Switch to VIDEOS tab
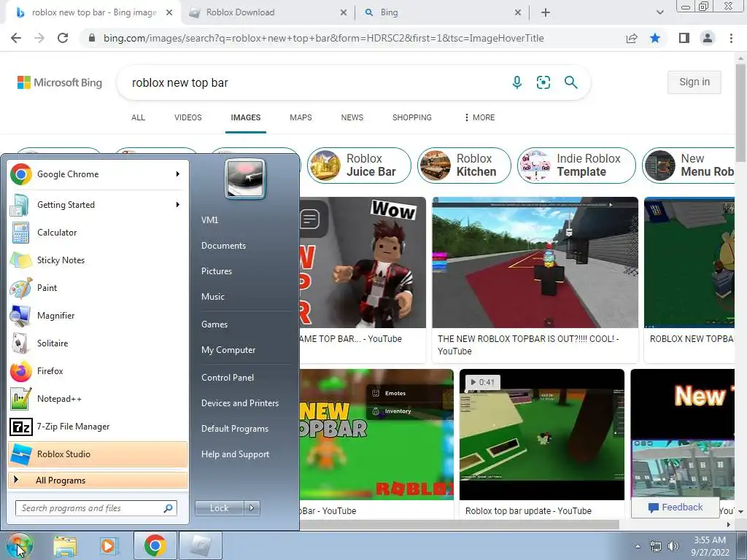 click(187, 117)
